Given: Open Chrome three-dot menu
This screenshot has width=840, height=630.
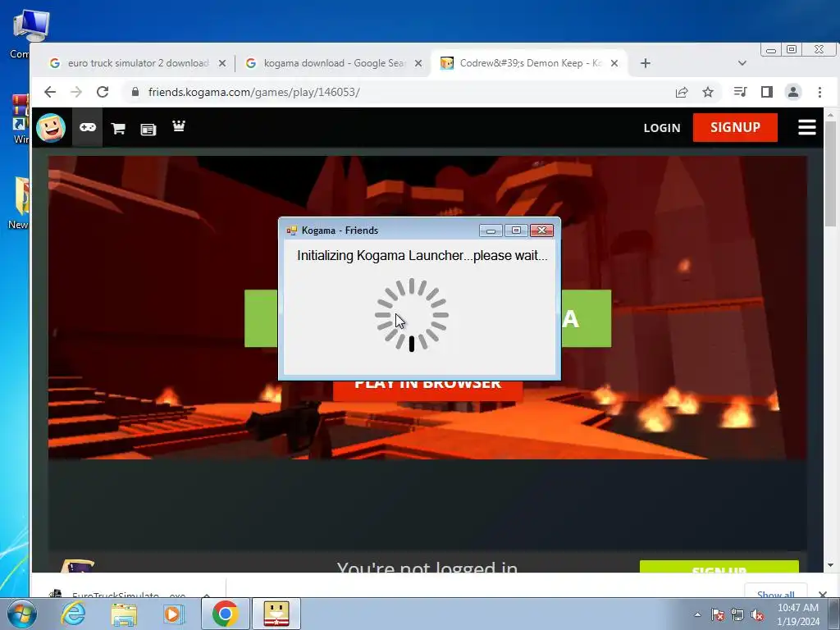Looking at the screenshot, I should 819,92.
